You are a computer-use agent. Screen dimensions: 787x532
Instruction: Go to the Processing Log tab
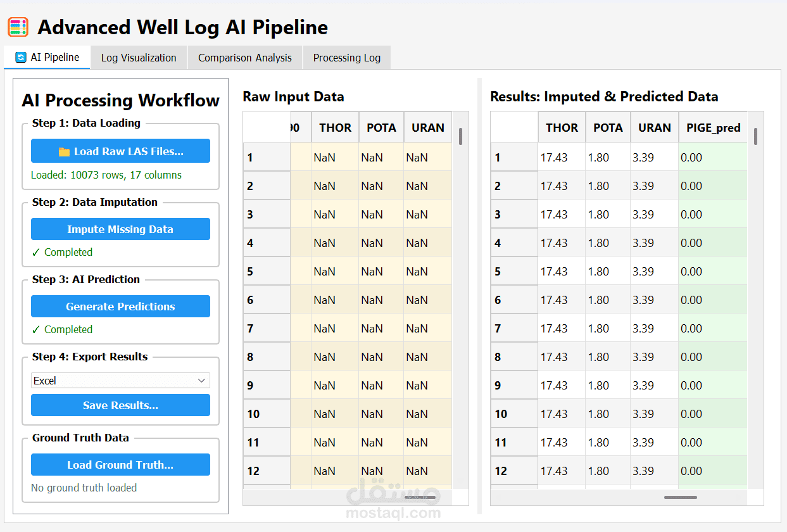346,58
